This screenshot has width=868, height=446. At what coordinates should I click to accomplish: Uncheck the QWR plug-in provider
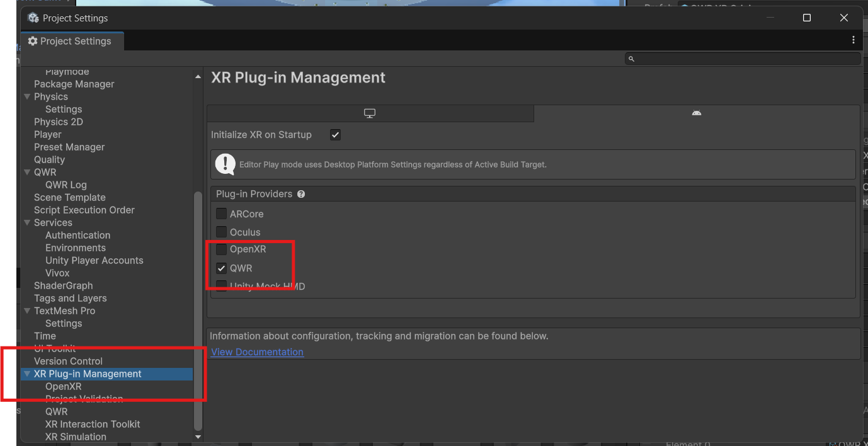pyautogui.click(x=221, y=268)
